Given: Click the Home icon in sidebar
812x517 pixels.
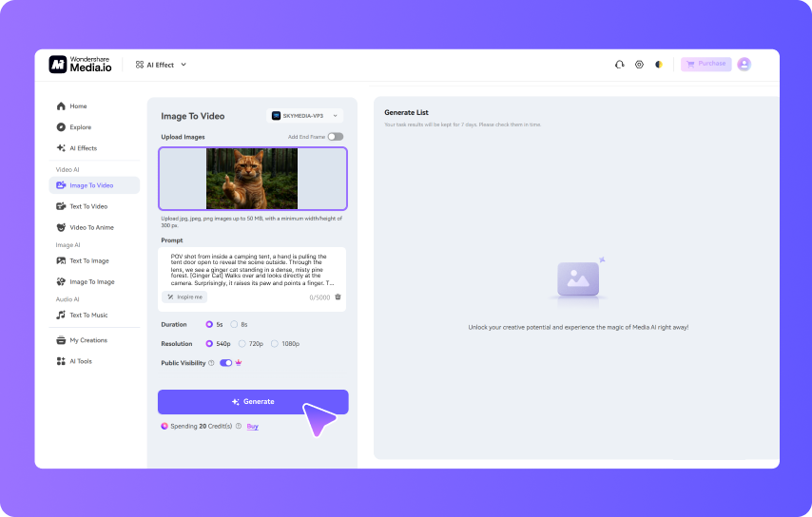Looking at the screenshot, I should coord(61,106).
